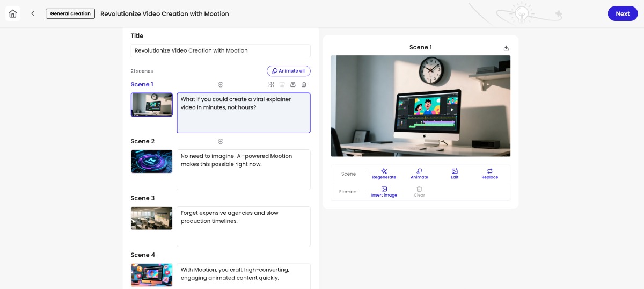
Task: Click the Animate all button
Action: pyautogui.click(x=288, y=71)
